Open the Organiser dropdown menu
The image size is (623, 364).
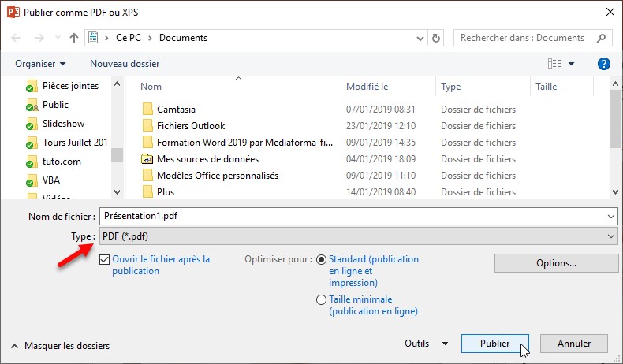[40, 64]
